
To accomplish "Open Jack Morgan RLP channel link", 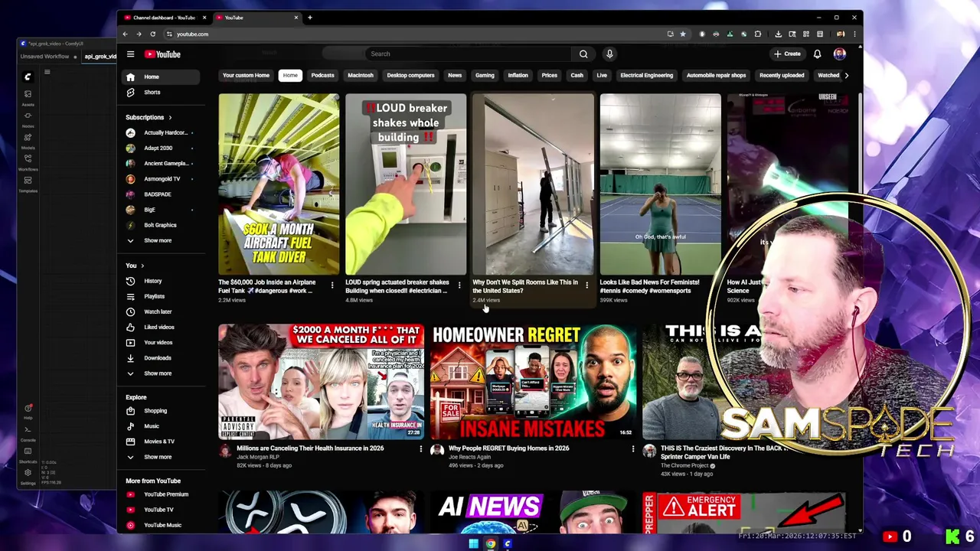I will (x=257, y=457).
